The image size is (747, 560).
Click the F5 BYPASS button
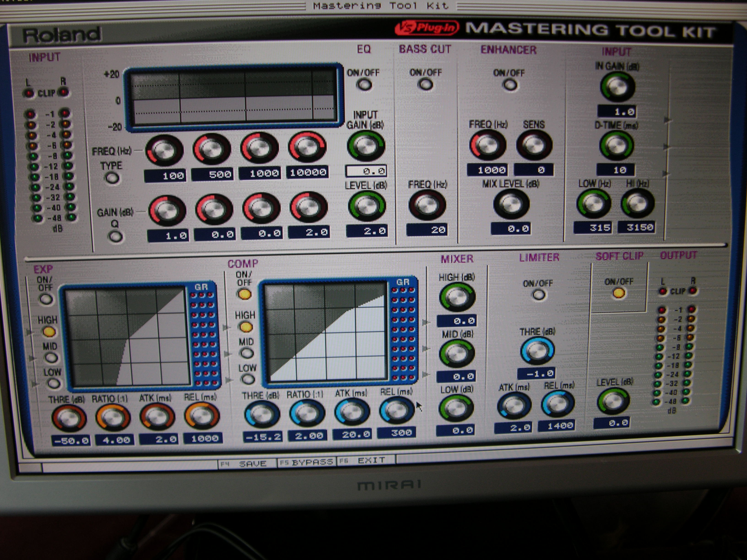[307, 462]
